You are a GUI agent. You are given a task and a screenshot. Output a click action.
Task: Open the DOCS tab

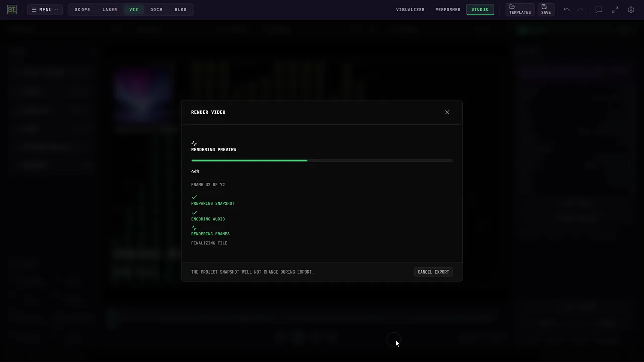pyautogui.click(x=156, y=10)
